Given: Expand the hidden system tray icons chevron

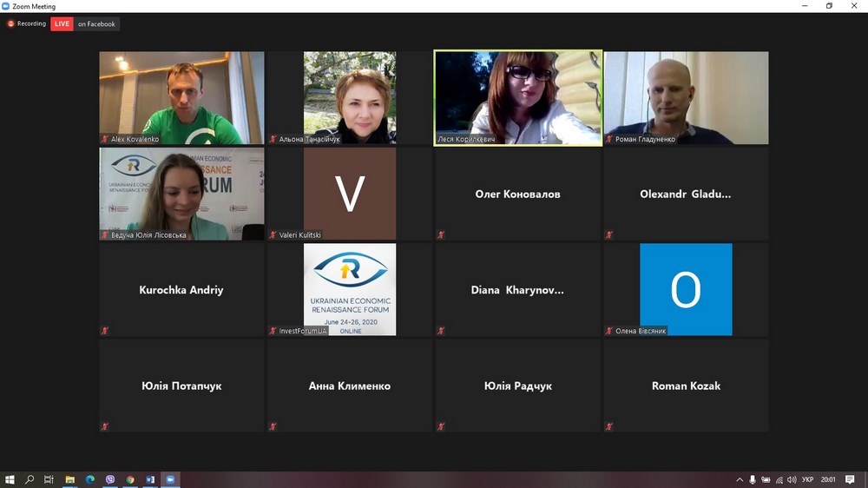Looking at the screenshot, I should point(740,479).
